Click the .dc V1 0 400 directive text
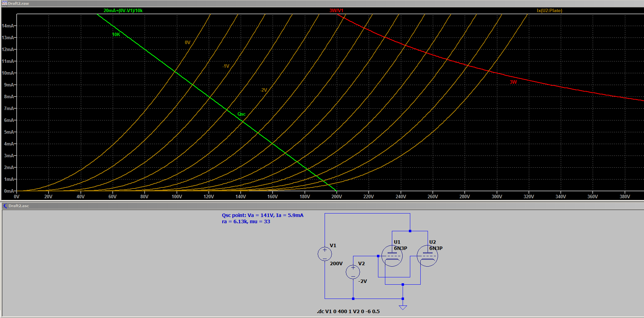This screenshot has width=644, height=318. 348,311
